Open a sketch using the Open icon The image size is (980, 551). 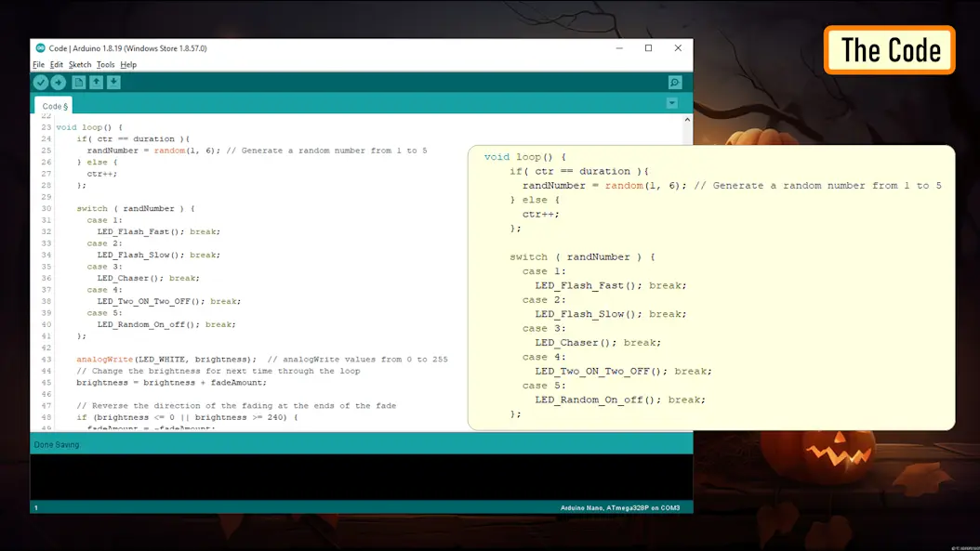pyautogui.click(x=97, y=83)
